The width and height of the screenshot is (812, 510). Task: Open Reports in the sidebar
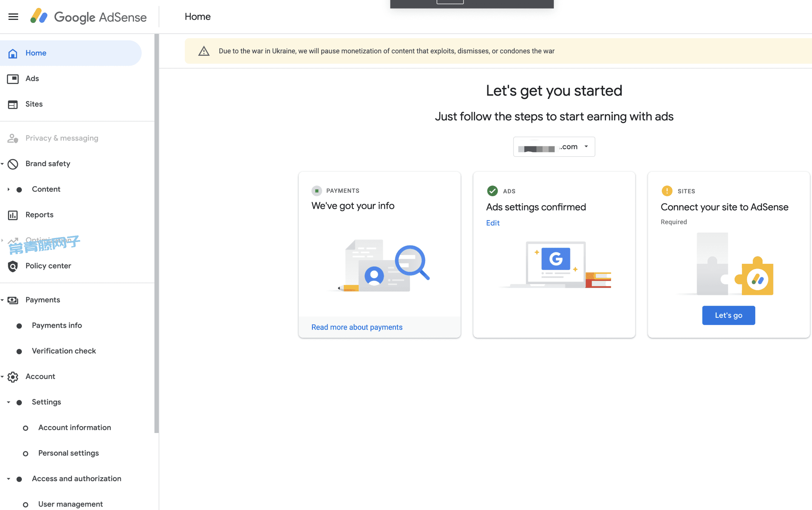[39, 215]
